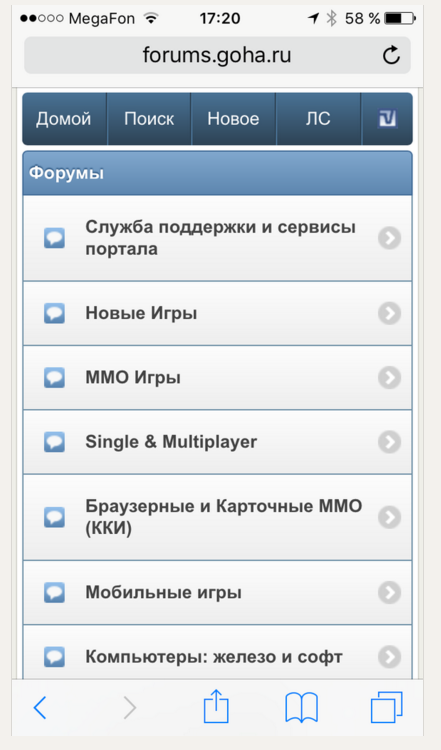This screenshot has height=750, width=441.
Task: Tap the Safari back arrow
Action: [40, 707]
